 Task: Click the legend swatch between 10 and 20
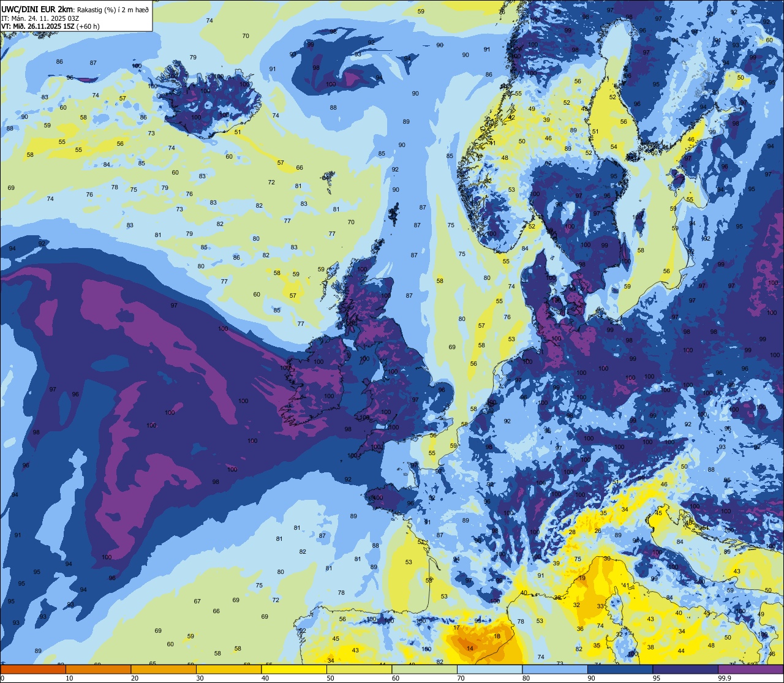98,669
